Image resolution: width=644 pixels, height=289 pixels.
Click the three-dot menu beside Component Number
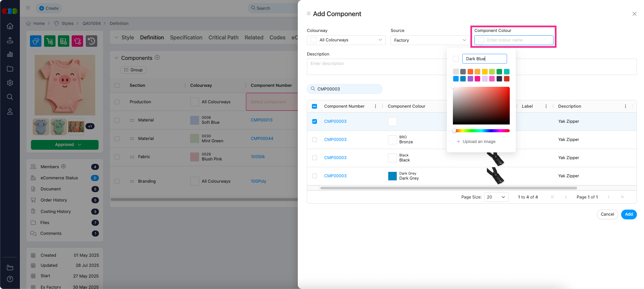coord(375,106)
